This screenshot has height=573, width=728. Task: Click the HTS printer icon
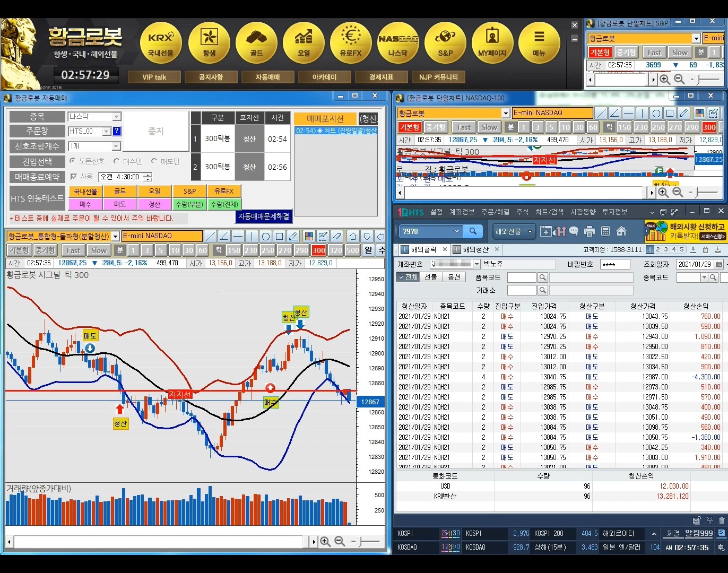(x=589, y=231)
